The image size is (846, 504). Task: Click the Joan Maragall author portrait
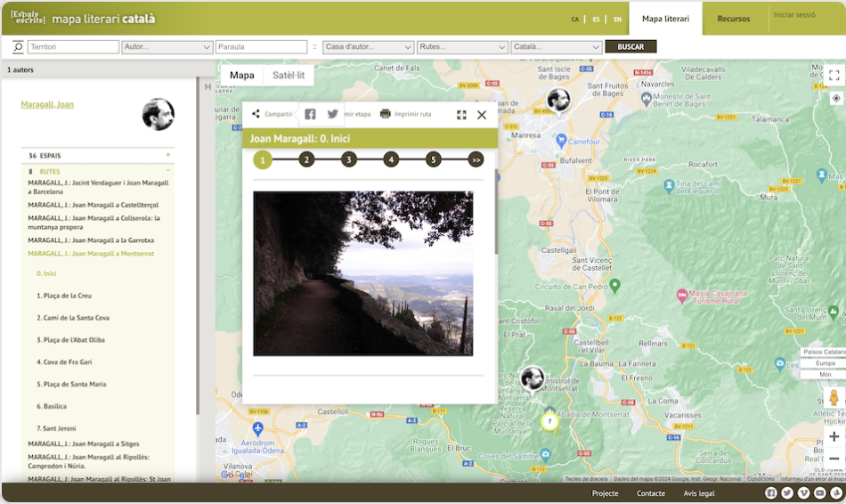click(x=159, y=114)
